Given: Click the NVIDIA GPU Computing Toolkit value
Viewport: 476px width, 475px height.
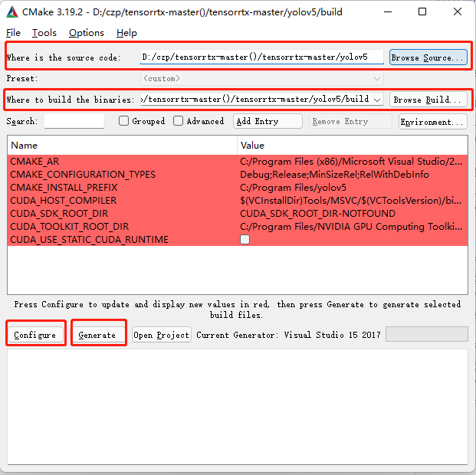Looking at the screenshot, I should (351, 227).
